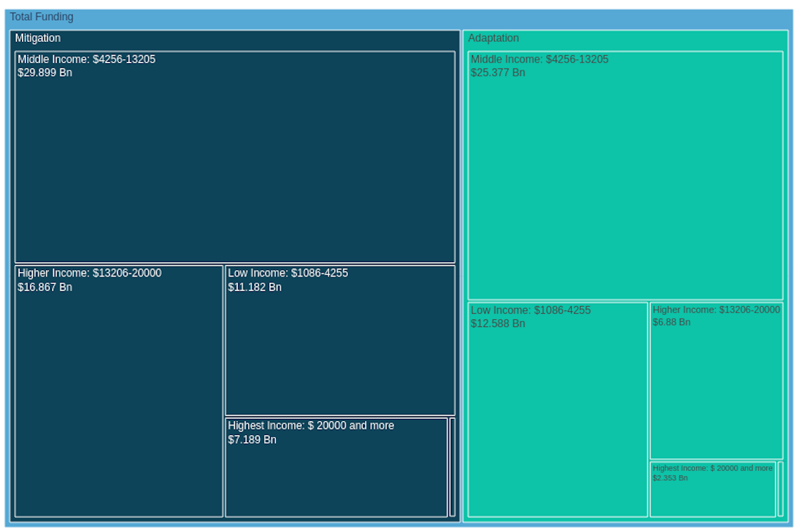Select the $6.88 Bn value label
Screen dimensions: 798x532
(x=672, y=323)
